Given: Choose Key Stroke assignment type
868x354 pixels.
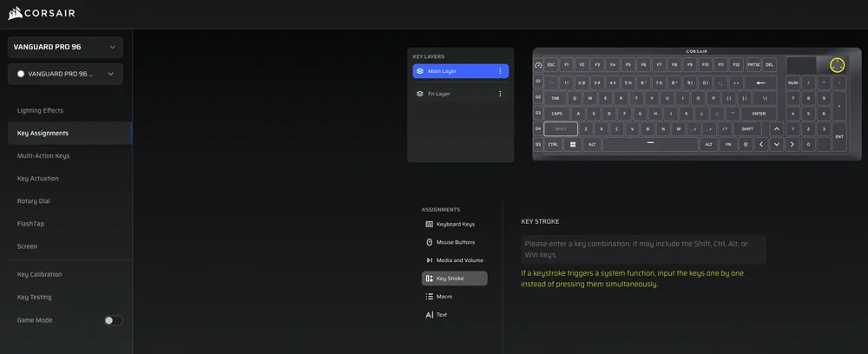Looking at the screenshot, I should [455, 279].
